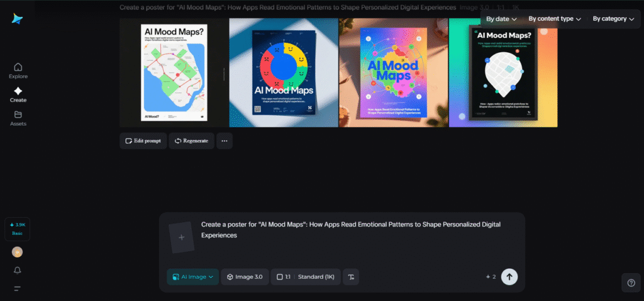Open the Explore page from sidebar
Viewport: 644px width, 301px height.
(x=18, y=71)
